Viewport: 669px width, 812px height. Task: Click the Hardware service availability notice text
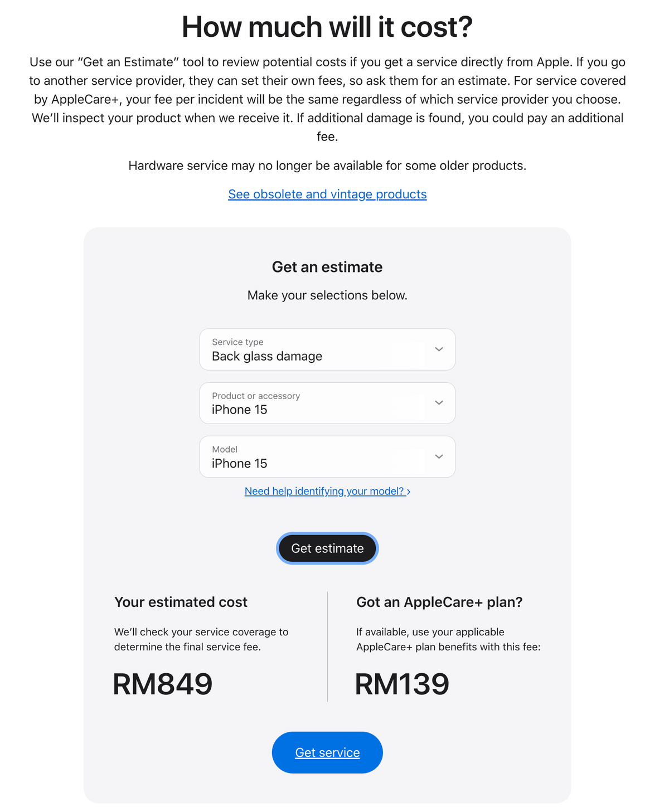point(327,166)
